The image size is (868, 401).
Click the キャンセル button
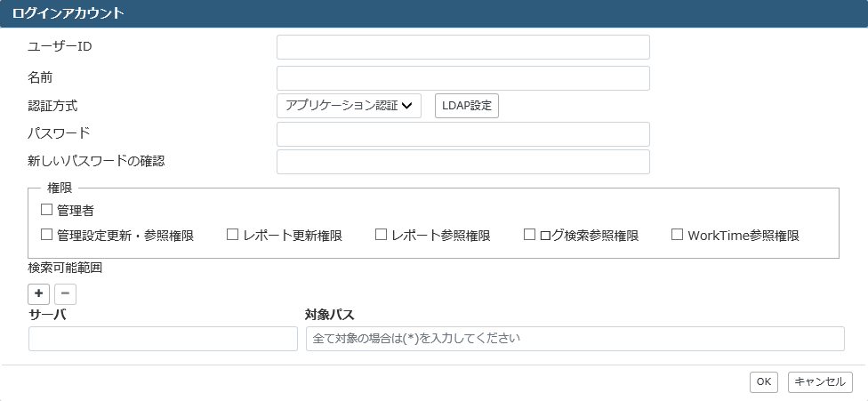(x=820, y=381)
